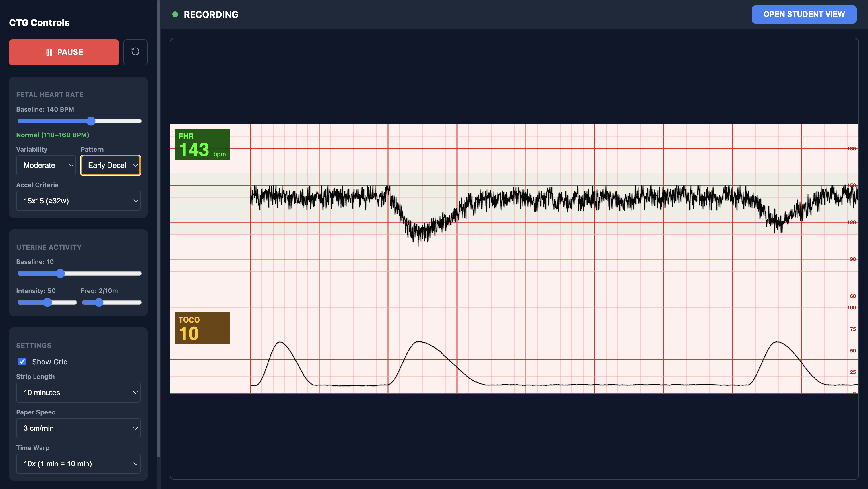Screen dimensions: 868x489
Task: Adjust the uterine activity Baseline slider
Action: pos(79,273)
